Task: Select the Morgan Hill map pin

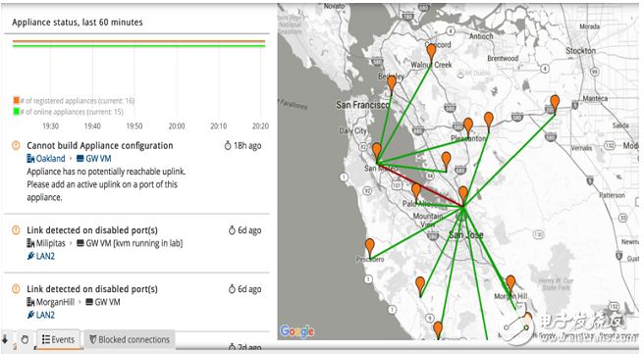Action: [x=510, y=283]
